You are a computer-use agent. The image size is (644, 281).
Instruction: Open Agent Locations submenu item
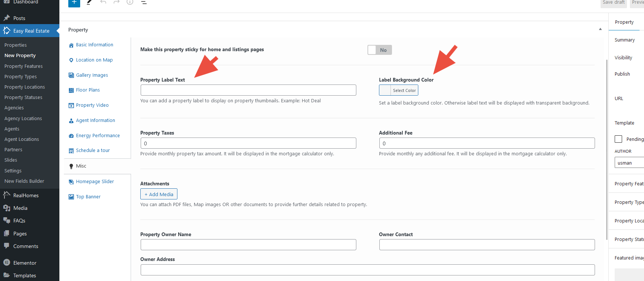point(22,139)
